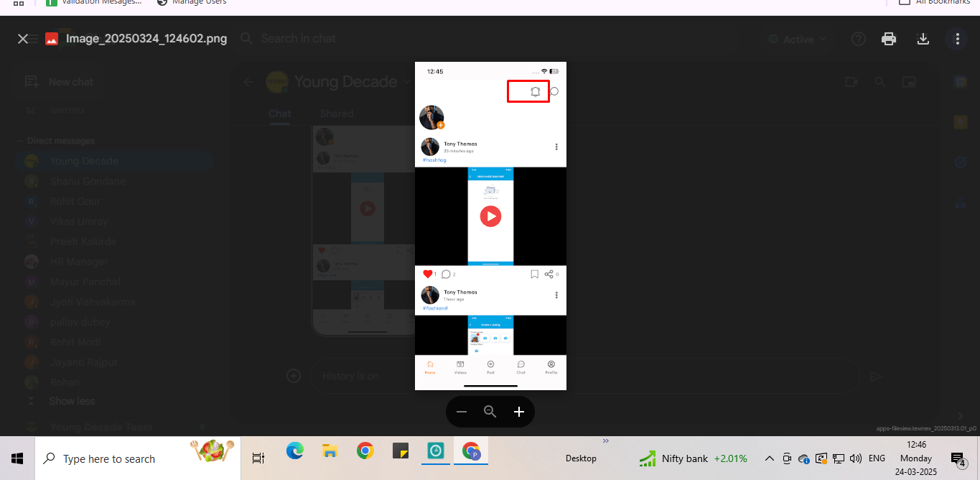Open Sticky Notes from the taskbar
The height and width of the screenshot is (480, 980).
coord(401,451)
